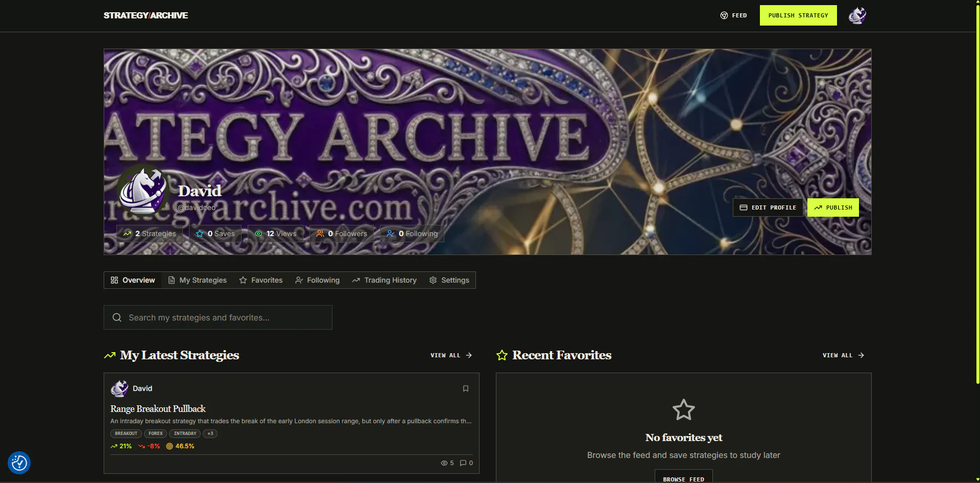View all under My Latest Strategies

(x=451, y=355)
